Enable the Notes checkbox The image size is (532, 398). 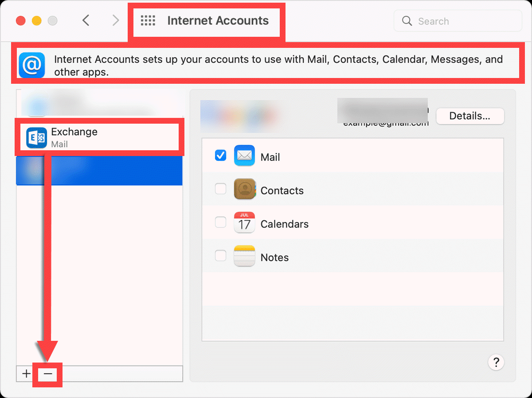[x=220, y=256]
